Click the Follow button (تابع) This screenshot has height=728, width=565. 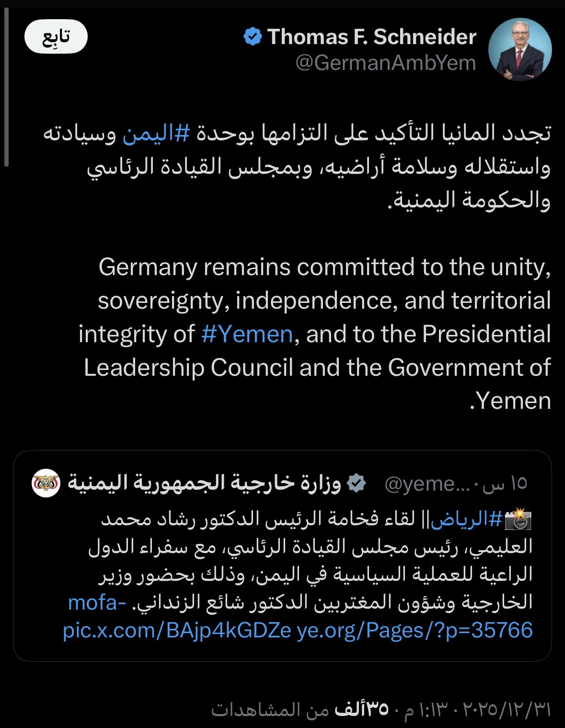(x=56, y=37)
